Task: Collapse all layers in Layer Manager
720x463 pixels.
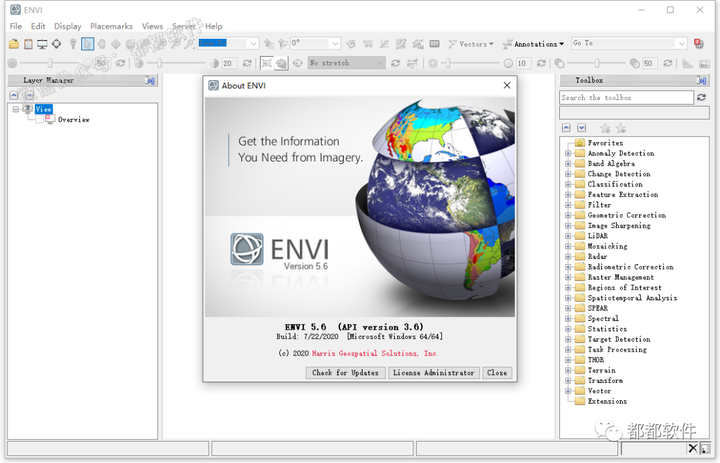Action: point(14,95)
